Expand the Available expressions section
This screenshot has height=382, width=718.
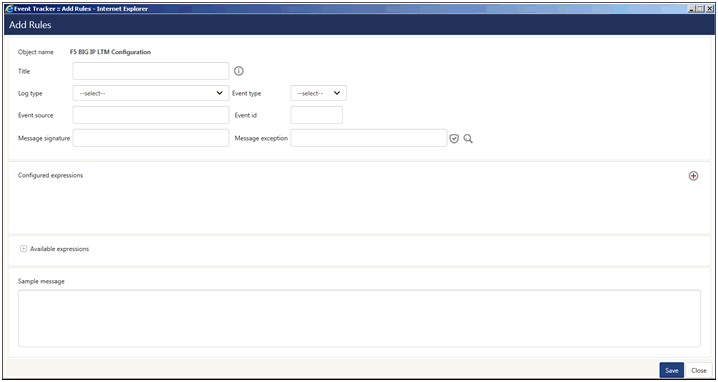point(23,249)
